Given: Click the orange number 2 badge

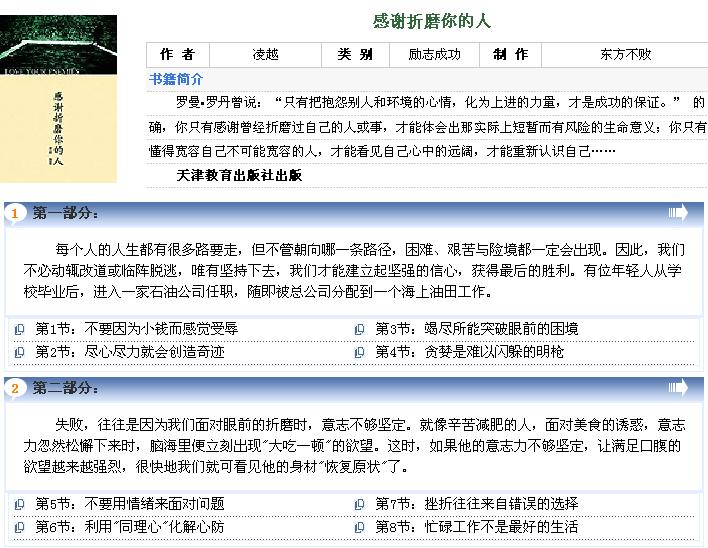Looking at the screenshot, I should pyautogui.click(x=16, y=388).
